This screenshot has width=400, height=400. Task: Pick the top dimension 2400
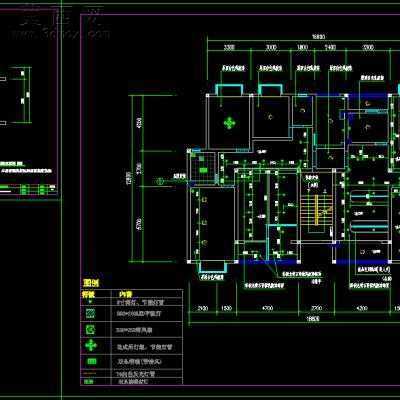pyautogui.click(x=330, y=48)
